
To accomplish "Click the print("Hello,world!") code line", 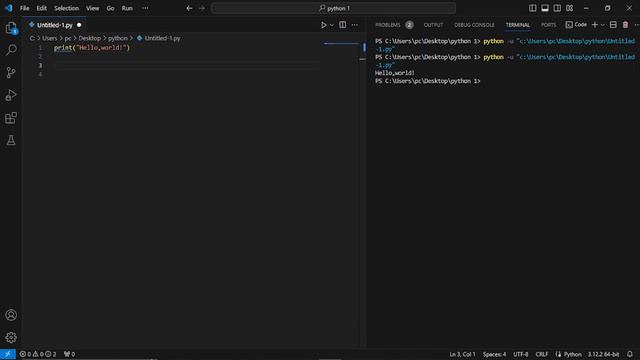I will pos(92,48).
